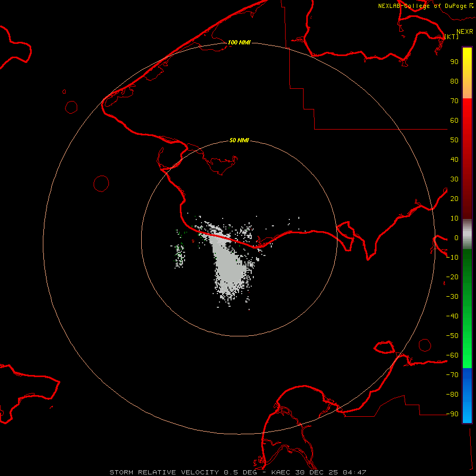Click the positive 40 scale value

point(454,159)
